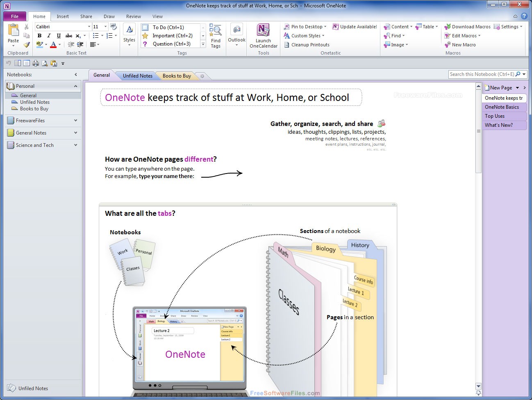Click the Dock to Desktop icon in quick access toolbar
This screenshot has height=400, width=532.
[x=18, y=63]
